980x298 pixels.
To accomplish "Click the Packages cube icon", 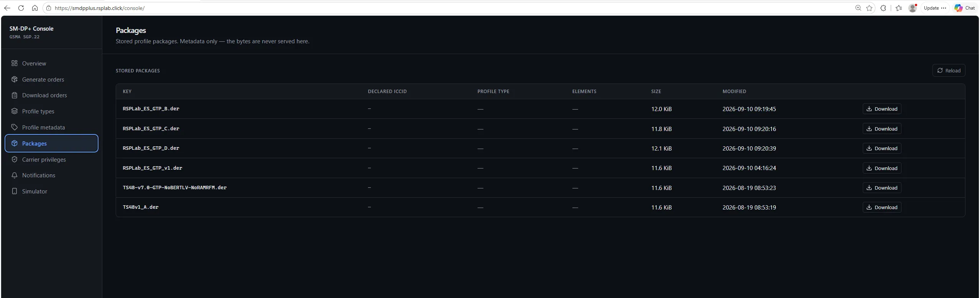I will click(15, 143).
